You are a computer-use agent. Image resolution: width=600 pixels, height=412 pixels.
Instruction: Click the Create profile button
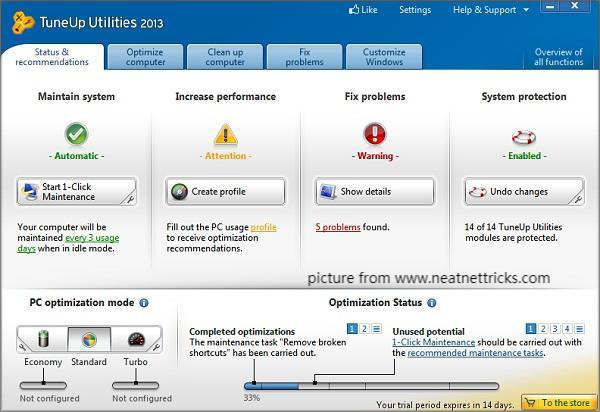pos(225,191)
